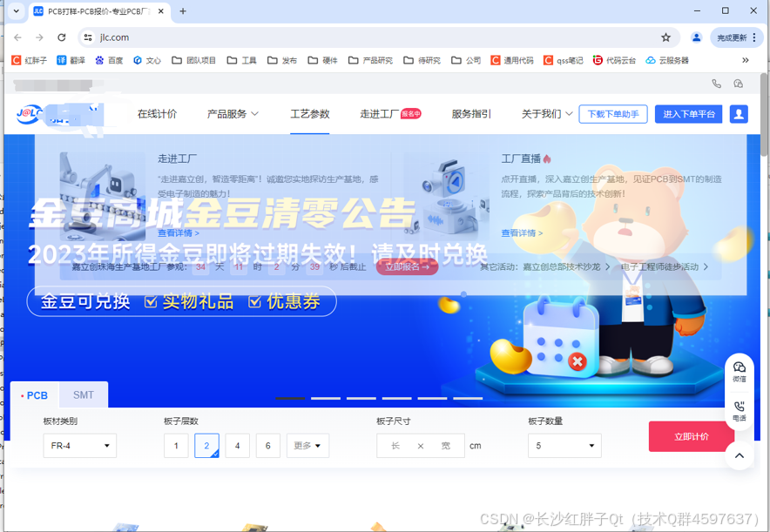Viewport: 770px width, 532px height.
Task: Open site information icon in address bar
Action: pos(88,37)
